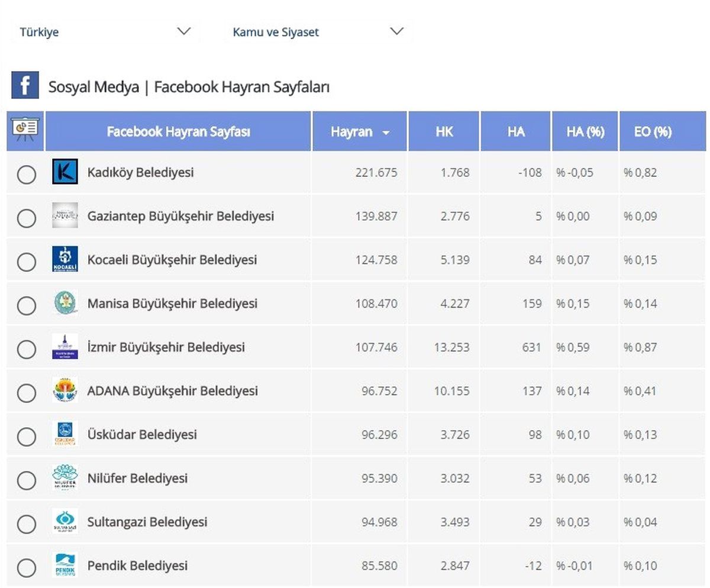Sort by HA column header
Image resolution: width=710 pixels, height=588 pixels.
(516, 131)
